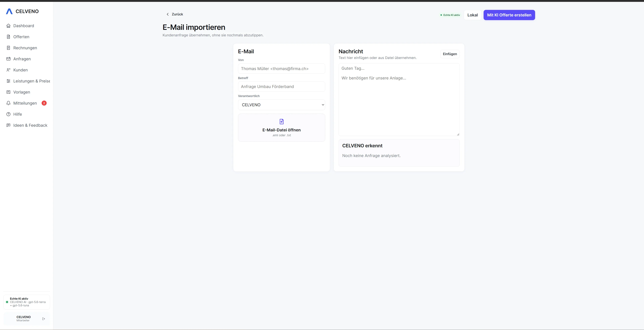Click the Mitteilungen bell icon
Screen dimensions: 644x330
[x=9, y=103]
